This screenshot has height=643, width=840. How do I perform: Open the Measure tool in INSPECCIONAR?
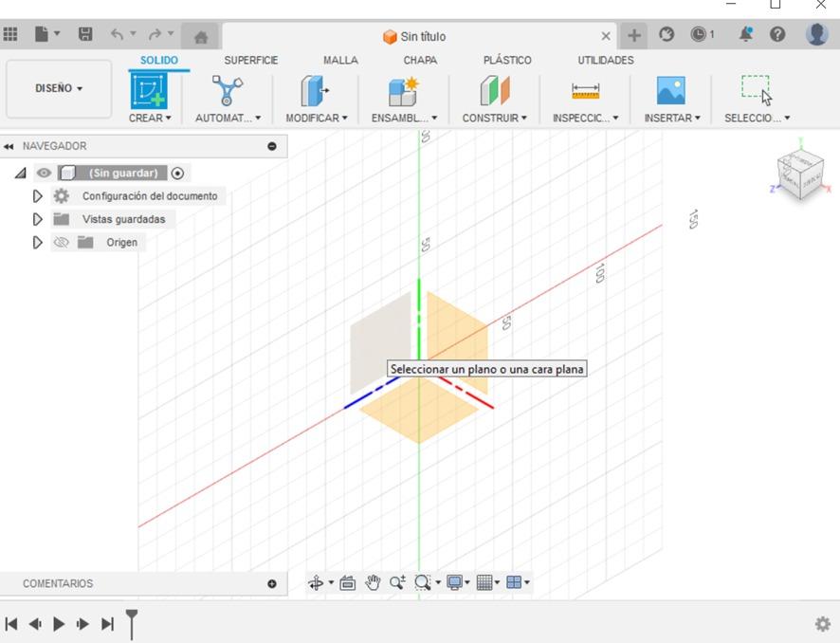(x=585, y=91)
